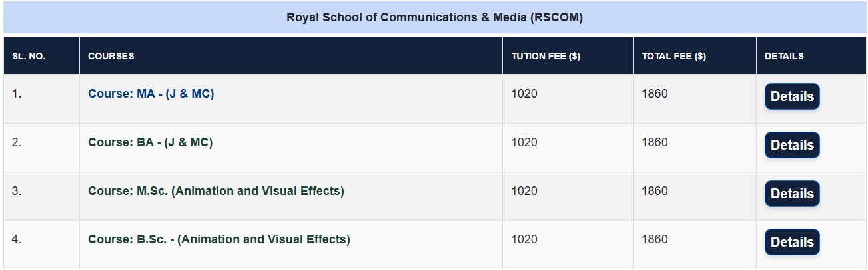Open the MA - (J & MC) course link
Screen dimensions: 868x270
pos(151,94)
